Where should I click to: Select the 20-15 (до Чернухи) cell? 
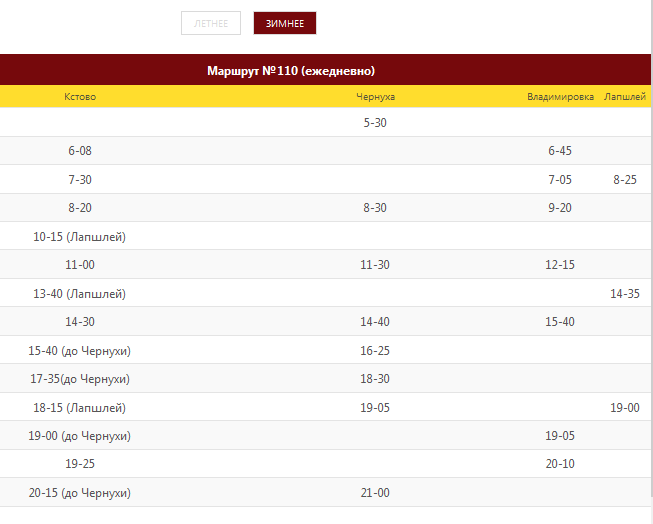(x=80, y=493)
